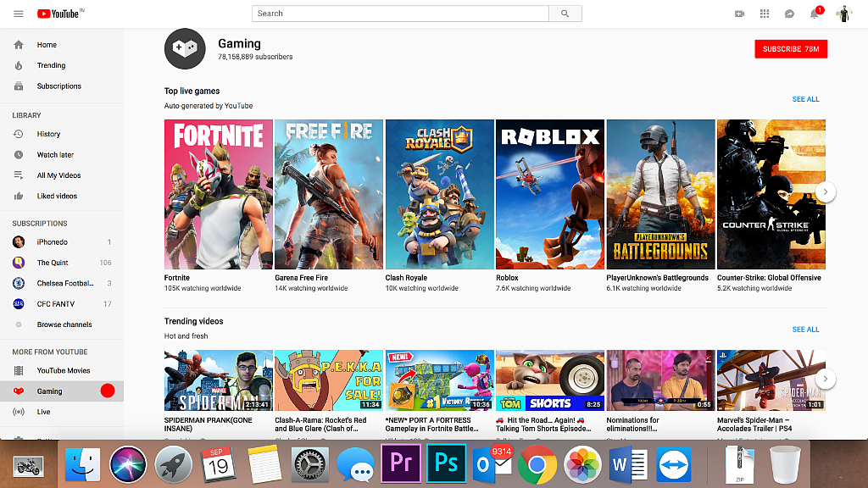
Task: Click the search magnifier button
Action: pyautogui.click(x=565, y=14)
